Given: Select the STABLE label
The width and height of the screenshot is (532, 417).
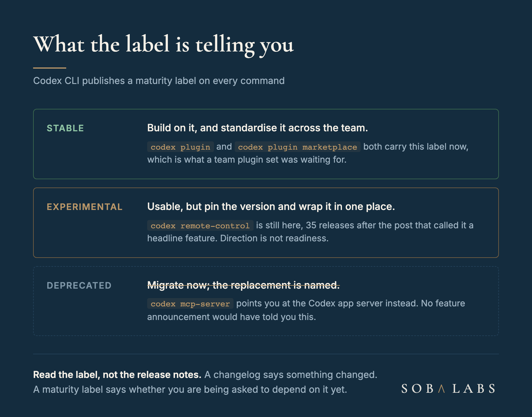Looking at the screenshot, I should click(65, 128).
